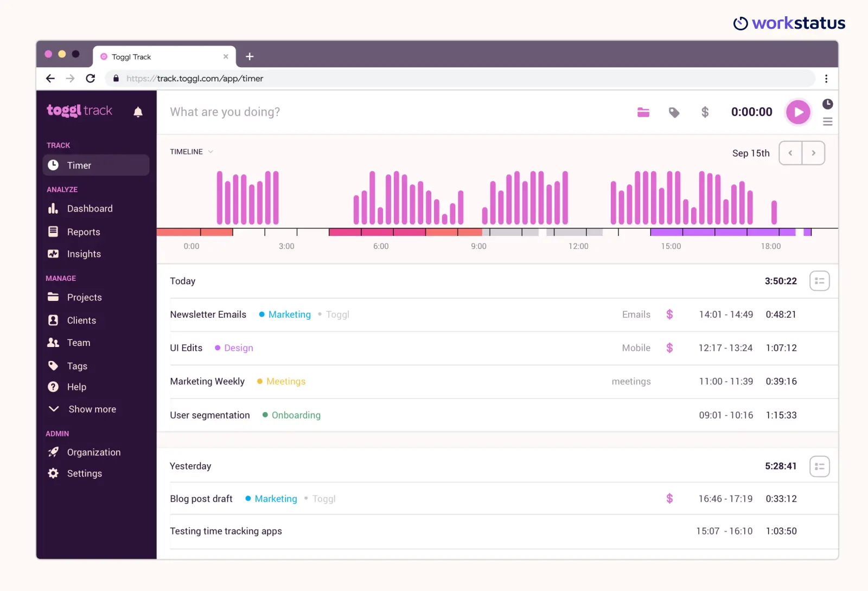Viewport: 868px width, 591px height.
Task: Click Testing time tracking apps entry
Action: point(226,531)
